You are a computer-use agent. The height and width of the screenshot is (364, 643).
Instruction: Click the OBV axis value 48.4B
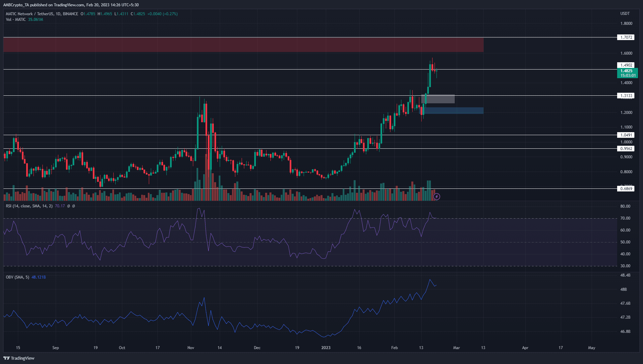(625, 276)
